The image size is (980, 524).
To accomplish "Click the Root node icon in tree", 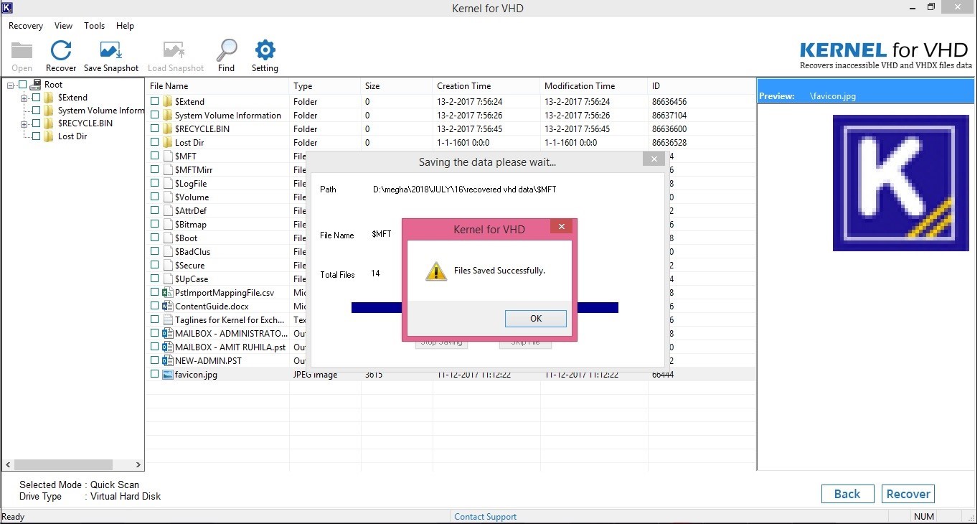I will pos(35,84).
